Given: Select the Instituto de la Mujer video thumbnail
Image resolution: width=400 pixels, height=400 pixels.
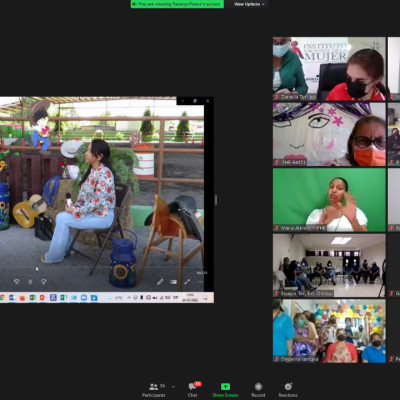Looking at the screenshot, I should pos(329,69).
